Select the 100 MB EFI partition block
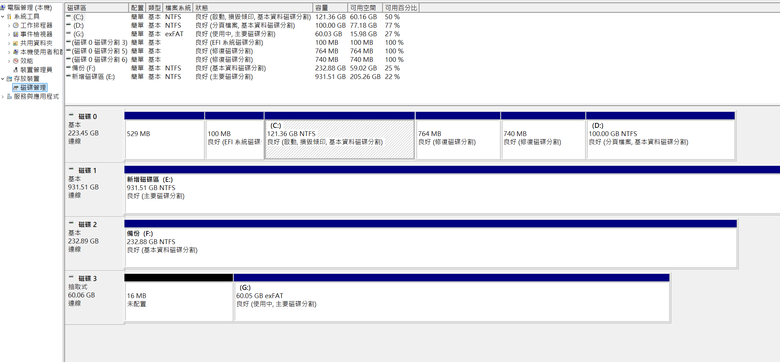The image size is (780, 362). click(x=234, y=135)
